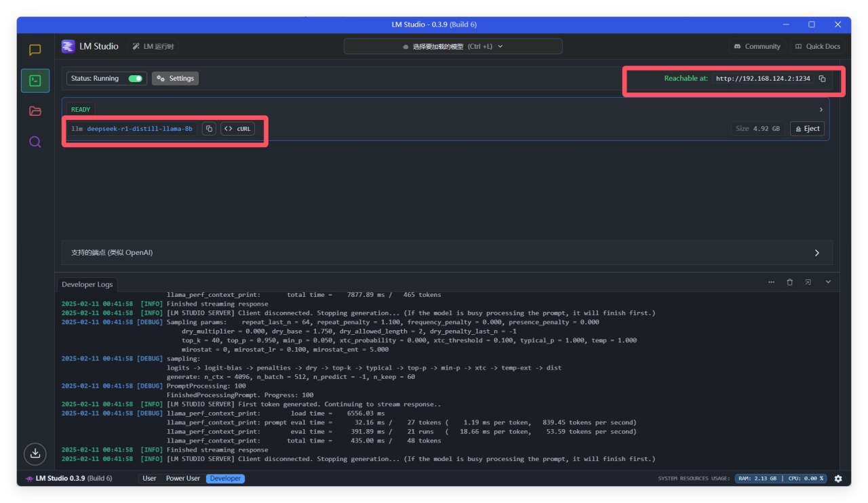Open the Discover search icon in sidebar
Image resolution: width=868 pixels, height=503 pixels.
35,142
